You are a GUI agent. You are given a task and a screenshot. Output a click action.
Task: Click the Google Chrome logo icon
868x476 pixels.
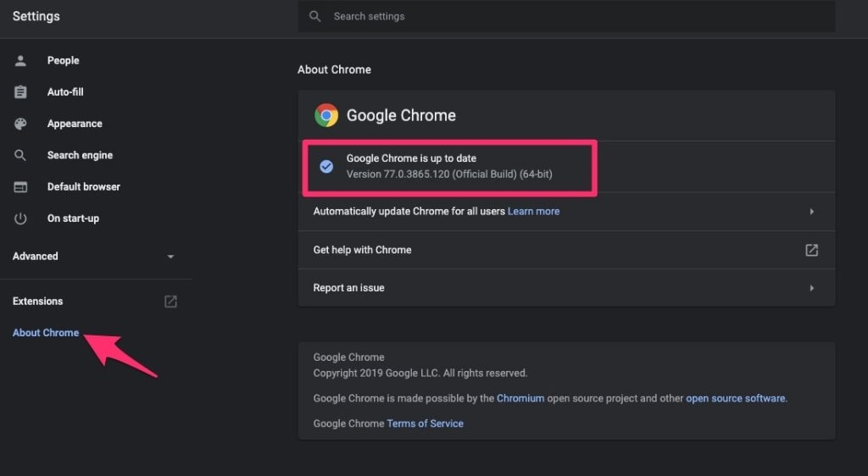tap(326, 115)
